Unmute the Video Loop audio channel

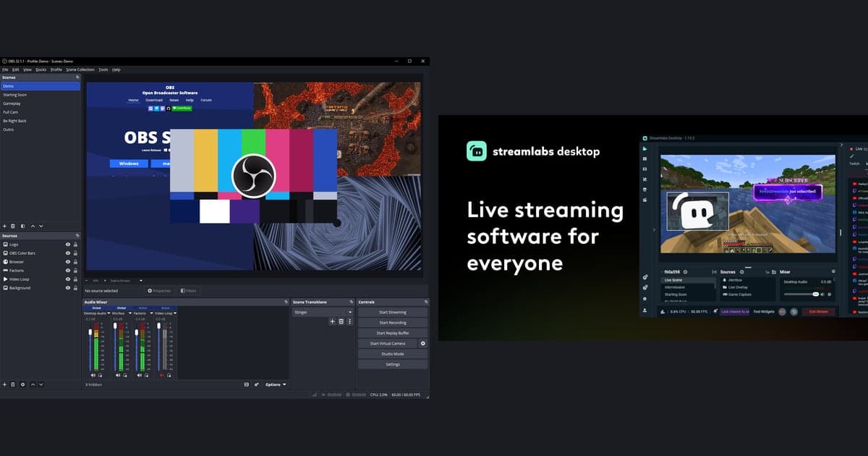pos(162,375)
